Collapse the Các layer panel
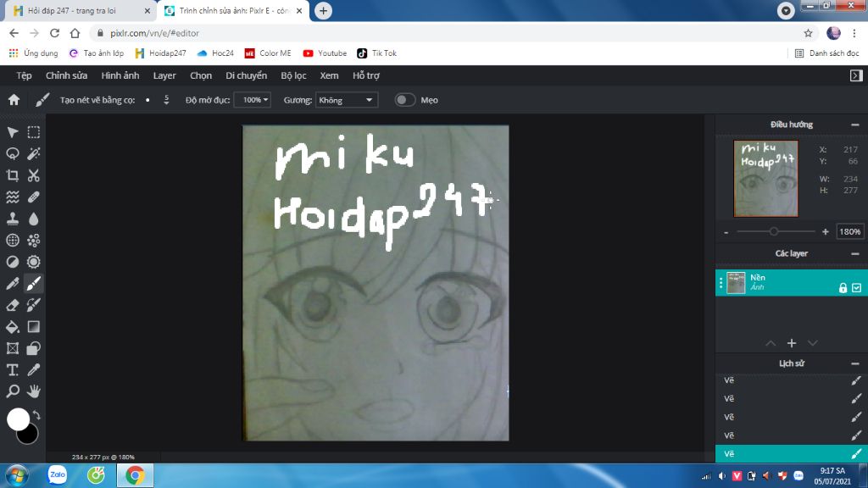This screenshot has height=488, width=868. coord(854,254)
